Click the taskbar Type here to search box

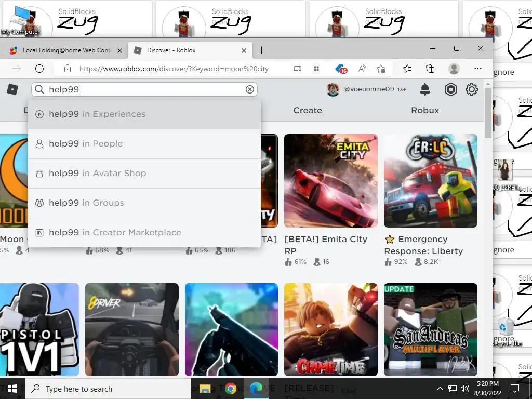(108, 389)
